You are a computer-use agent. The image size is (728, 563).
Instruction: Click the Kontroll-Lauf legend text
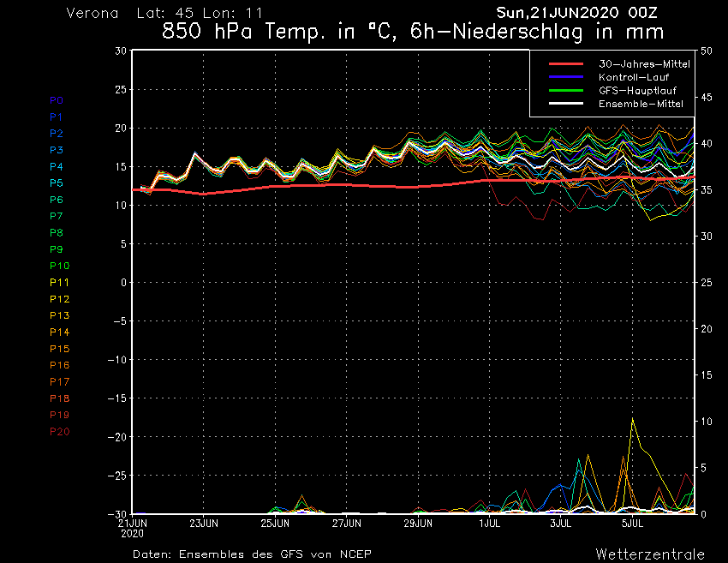tap(633, 77)
